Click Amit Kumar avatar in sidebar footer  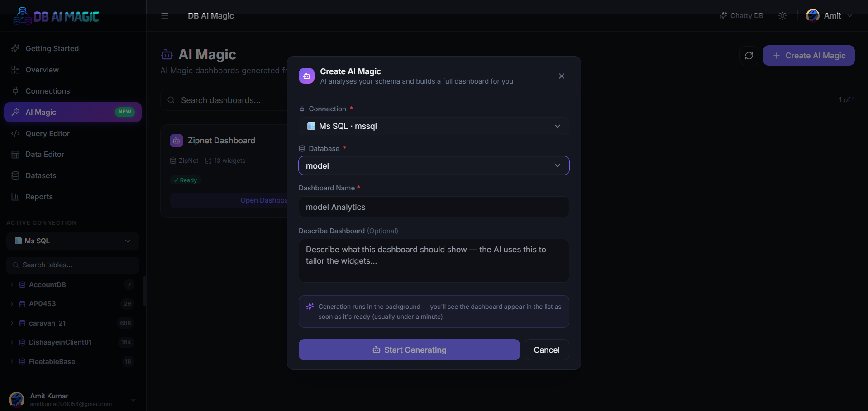(x=17, y=400)
